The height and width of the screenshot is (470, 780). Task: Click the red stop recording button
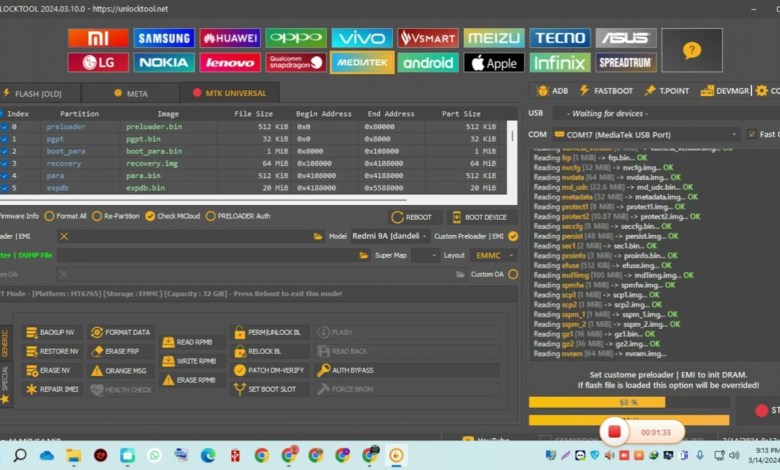click(614, 433)
